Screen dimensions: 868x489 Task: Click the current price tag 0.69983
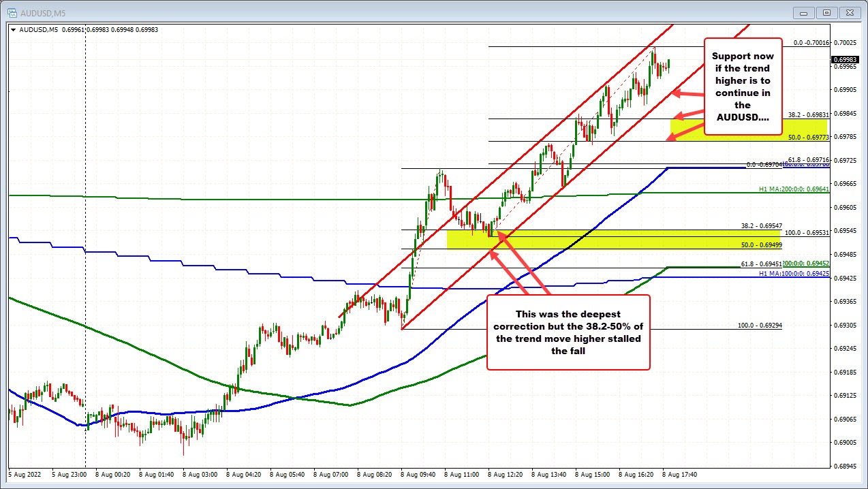[x=846, y=59]
